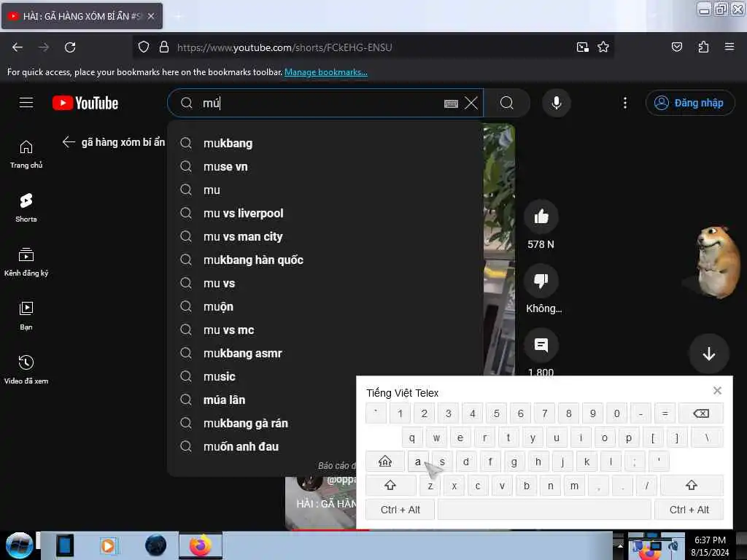Choose the plain "mu" suggestion
This screenshot has width=747, height=560.
(325, 190)
